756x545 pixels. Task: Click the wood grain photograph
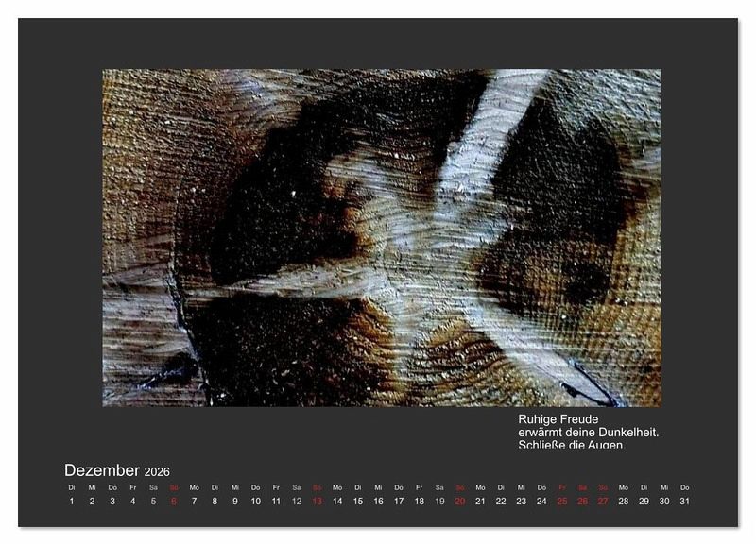point(381,237)
